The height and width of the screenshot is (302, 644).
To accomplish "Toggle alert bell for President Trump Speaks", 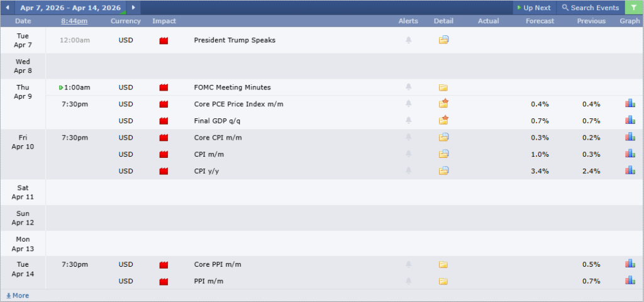I will [408, 40].
